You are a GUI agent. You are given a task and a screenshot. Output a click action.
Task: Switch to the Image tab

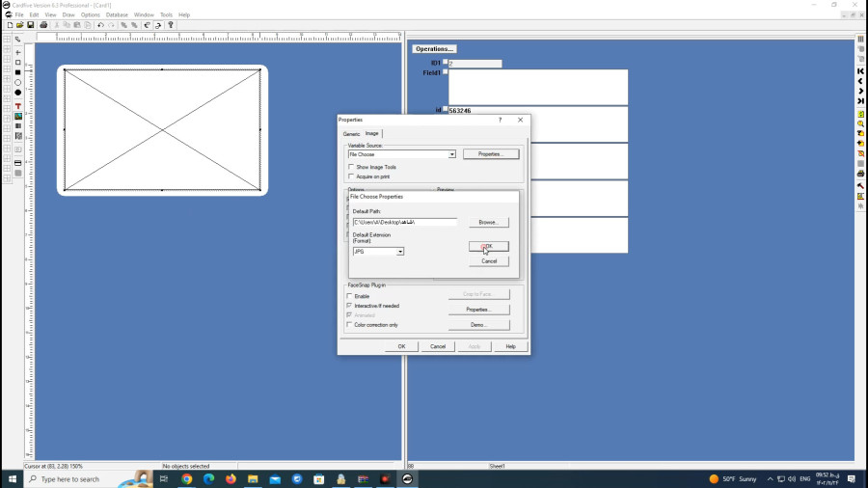(372, 133)
